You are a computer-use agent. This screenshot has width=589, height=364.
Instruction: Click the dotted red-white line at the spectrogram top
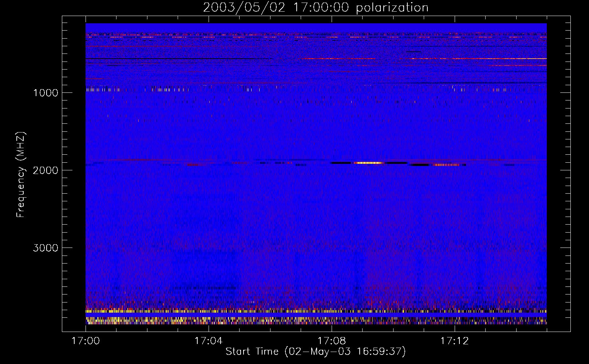click(x=316, y=37)
